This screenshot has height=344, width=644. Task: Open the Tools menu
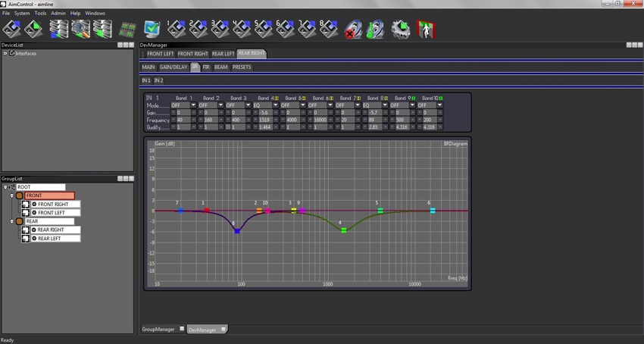(41, 13)
